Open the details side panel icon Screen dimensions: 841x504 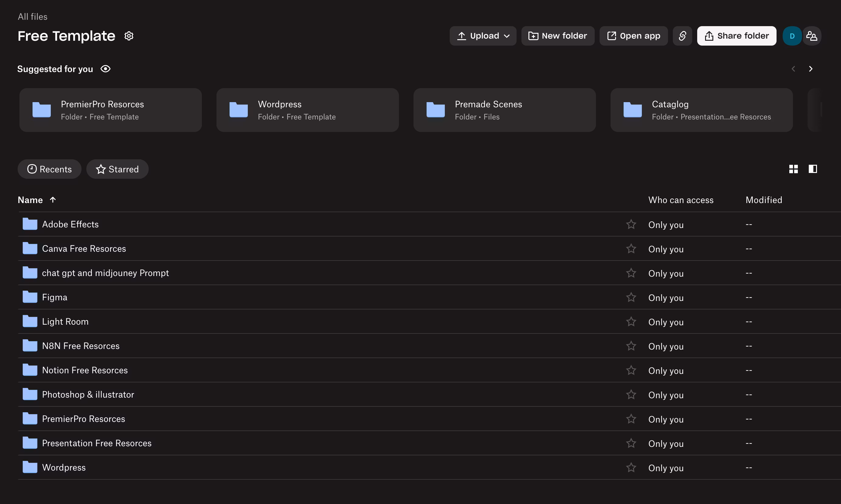(x=812, y=169)
